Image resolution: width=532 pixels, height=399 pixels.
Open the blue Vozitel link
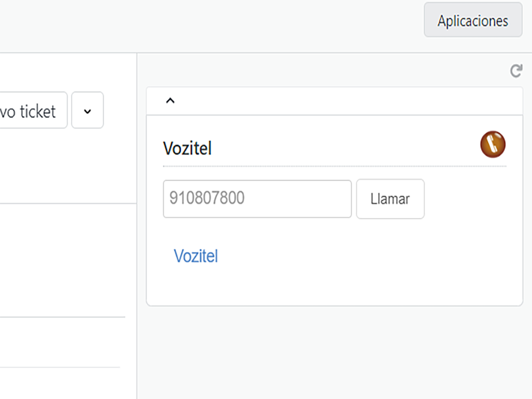click(x=195, y=256)
